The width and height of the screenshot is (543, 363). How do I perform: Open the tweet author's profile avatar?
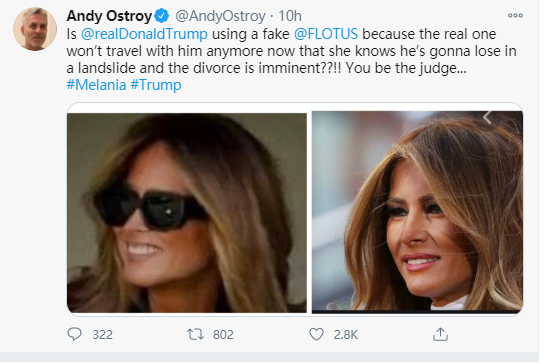[x=35, y=29]
